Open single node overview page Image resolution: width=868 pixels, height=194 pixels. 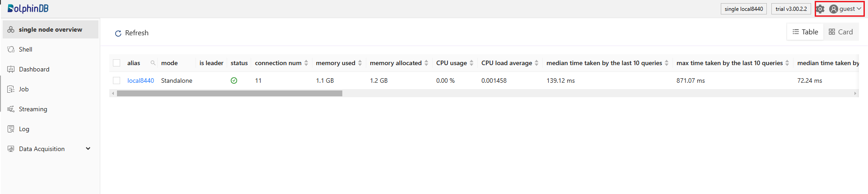click(50, 29)
